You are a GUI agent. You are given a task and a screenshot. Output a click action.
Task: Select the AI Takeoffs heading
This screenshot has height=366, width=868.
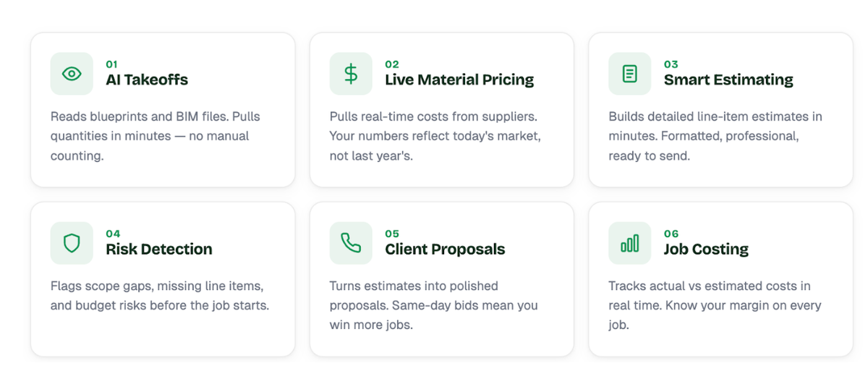point(147,80)
